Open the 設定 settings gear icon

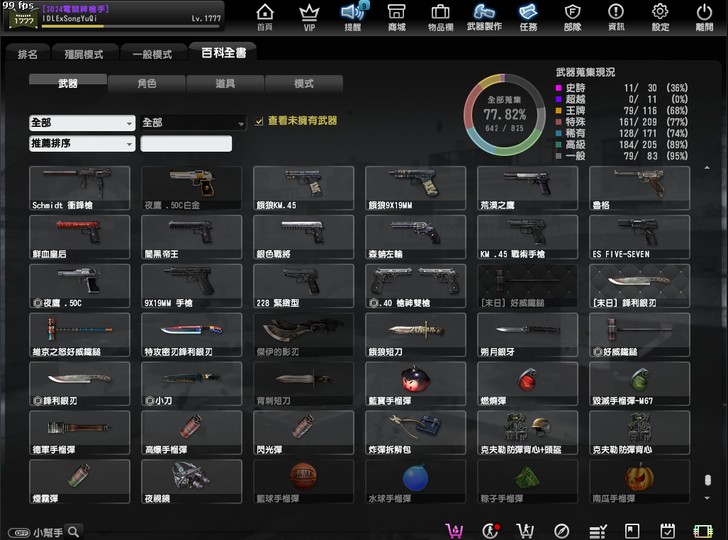pyautogui.click(x=660, y=17)
